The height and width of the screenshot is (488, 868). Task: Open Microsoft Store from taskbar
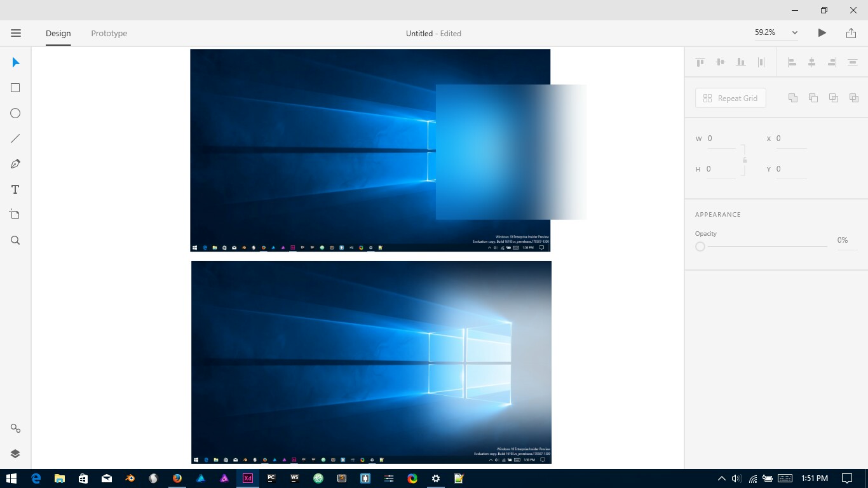pos(83,478)
